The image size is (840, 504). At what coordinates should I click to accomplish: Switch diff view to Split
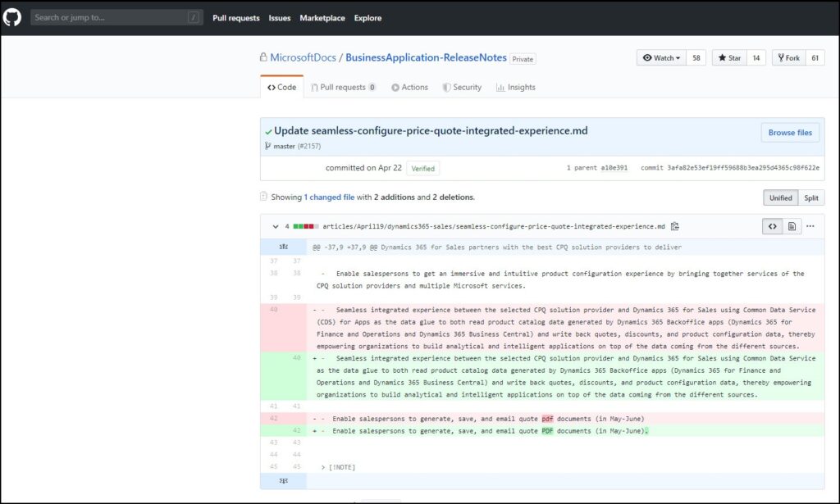(x=811, y=198)
